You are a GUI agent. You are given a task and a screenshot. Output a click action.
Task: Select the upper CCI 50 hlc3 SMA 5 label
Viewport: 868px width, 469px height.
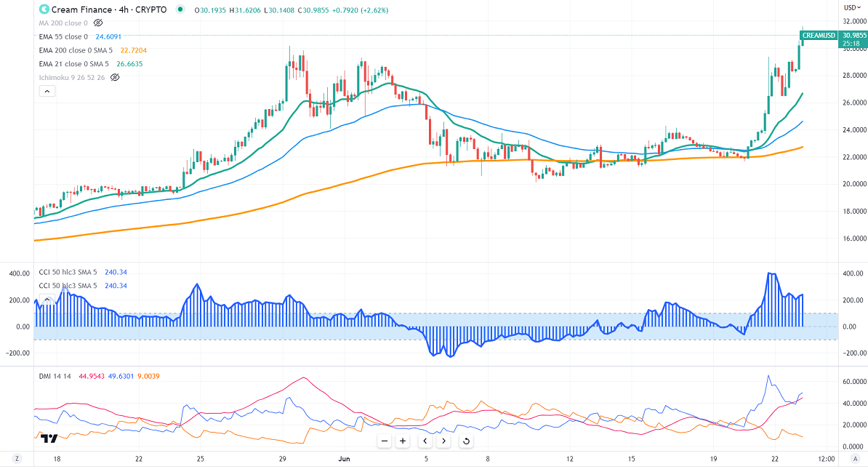coord(68,272)
